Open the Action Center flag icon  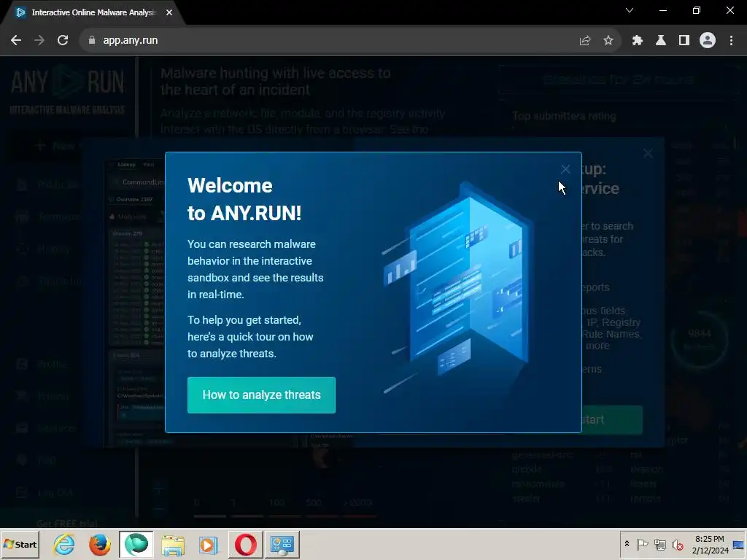click(x=642, y=544)
